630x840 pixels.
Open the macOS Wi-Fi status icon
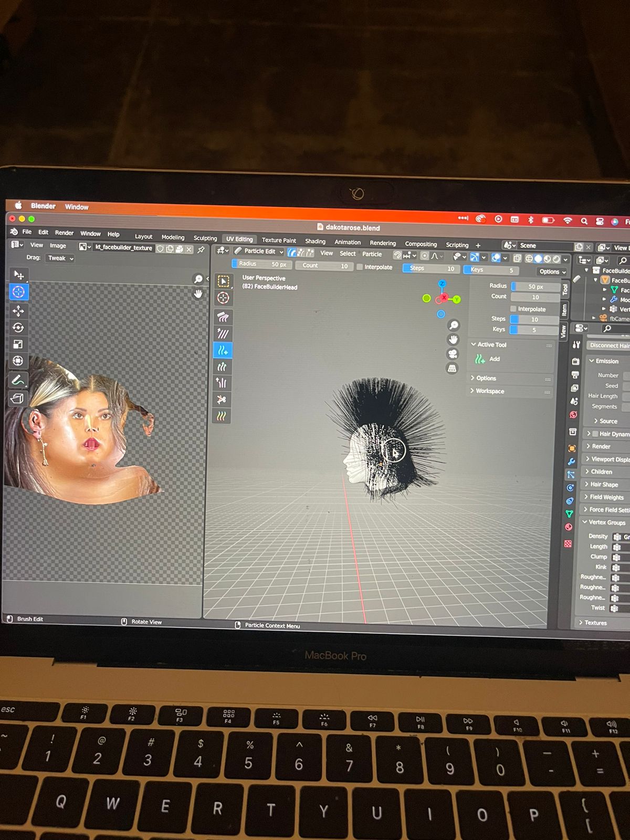[x=567, y=221]
